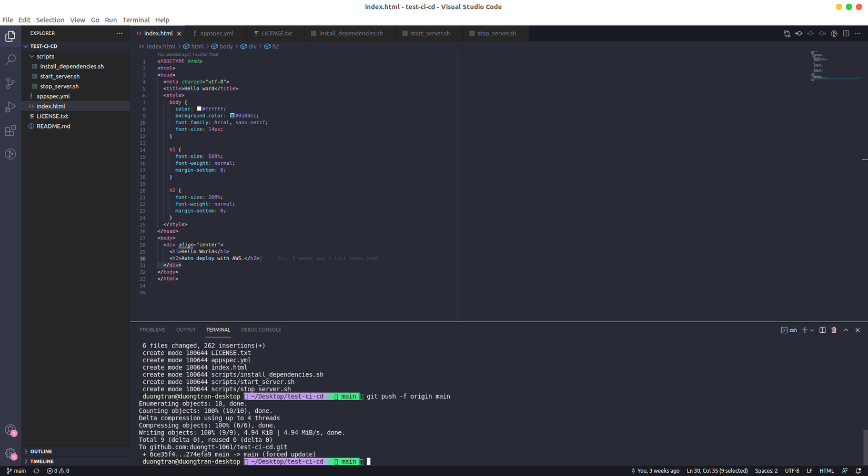Change the LF end of line sequence
The width and height of the screenshot is (868, 476).
click(810, 471)
